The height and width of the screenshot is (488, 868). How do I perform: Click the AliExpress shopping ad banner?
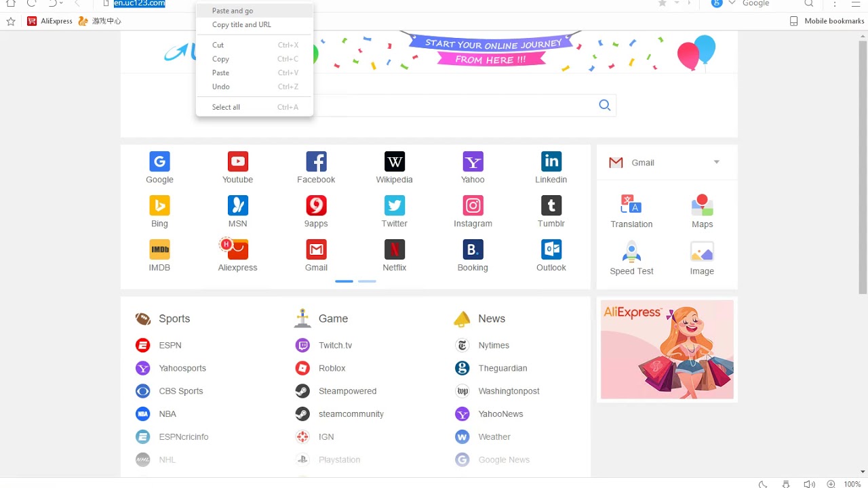click(667, 350)
